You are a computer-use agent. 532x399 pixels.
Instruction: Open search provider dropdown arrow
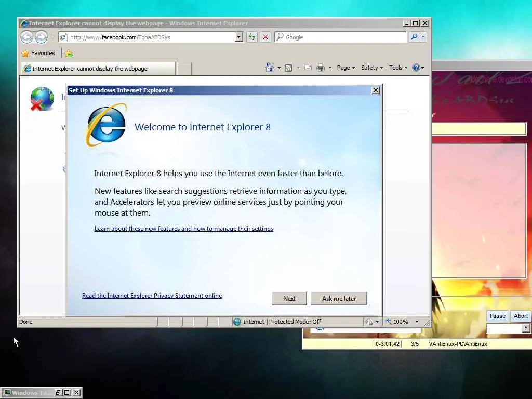[423, 37]
